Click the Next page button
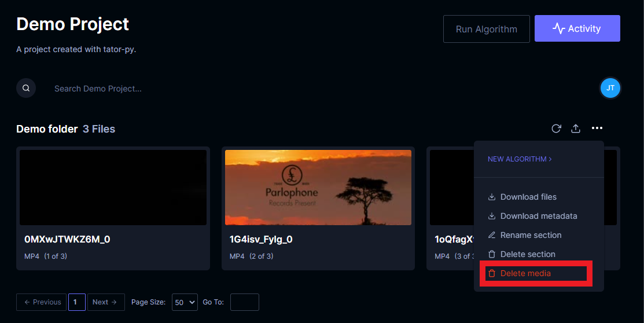 106,302
